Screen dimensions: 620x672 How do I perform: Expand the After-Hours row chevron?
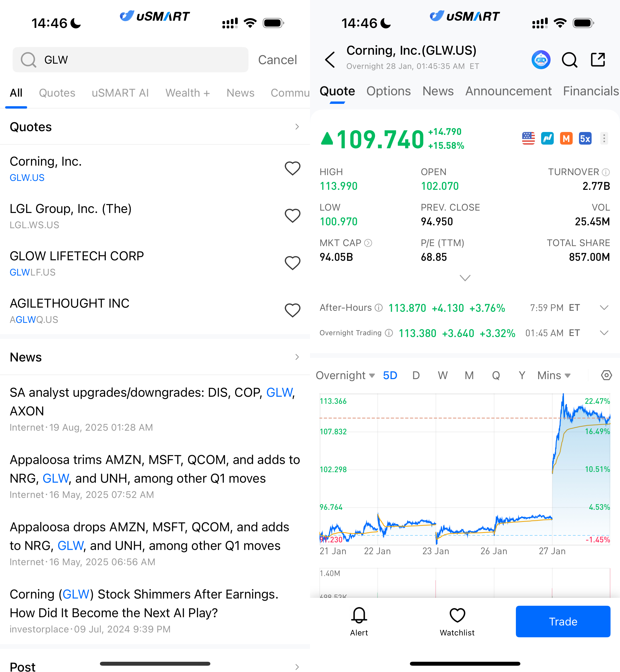click(x=604, y=308)
